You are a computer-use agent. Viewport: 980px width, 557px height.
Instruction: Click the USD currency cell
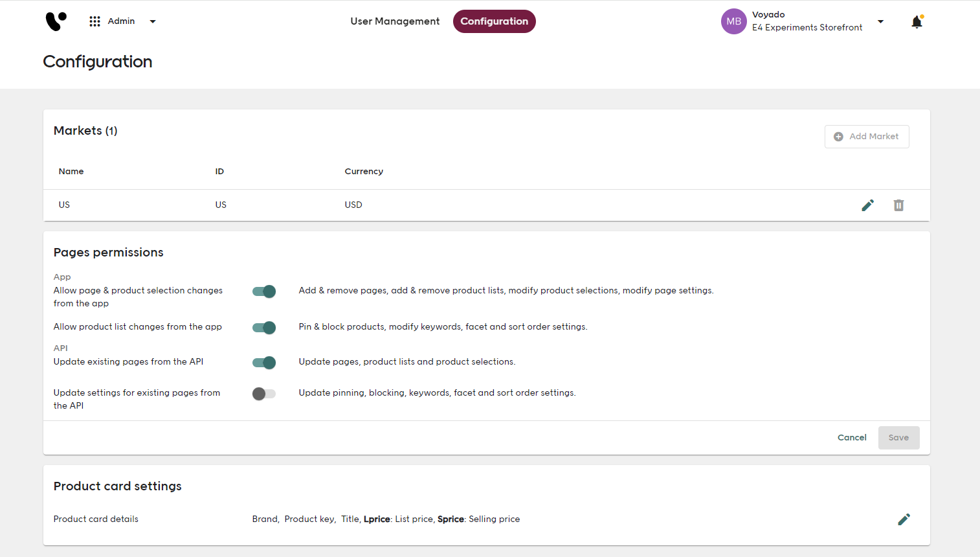[x=353, y=205]
